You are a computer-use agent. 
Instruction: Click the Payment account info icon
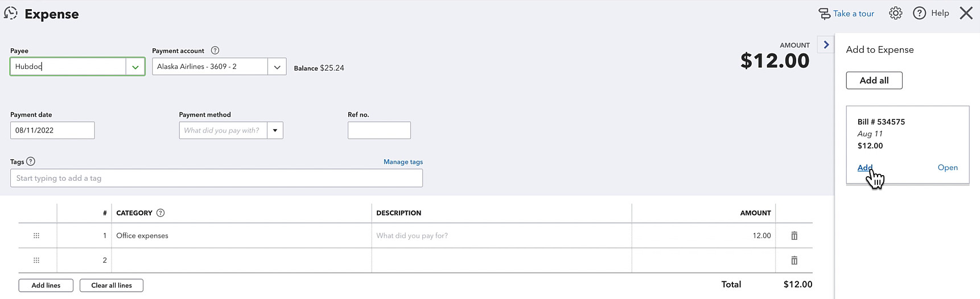pos(215,51)
